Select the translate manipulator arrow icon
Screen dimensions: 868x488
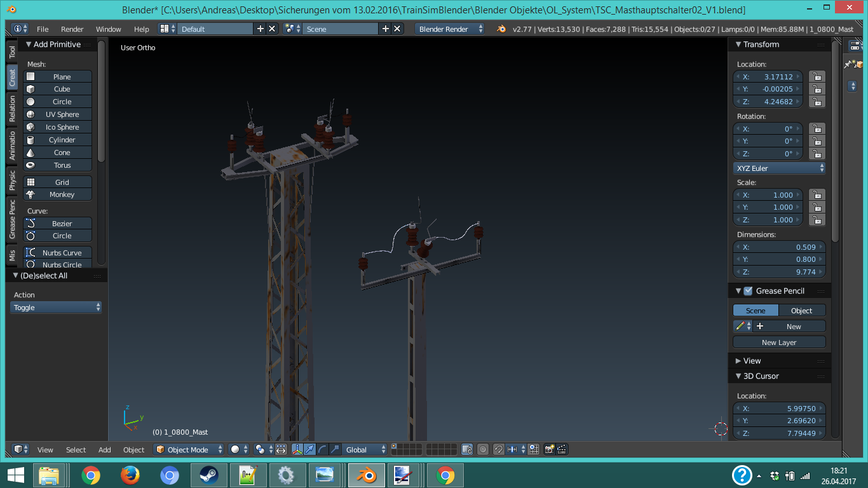pyautogui.click(x=309, y=449)
